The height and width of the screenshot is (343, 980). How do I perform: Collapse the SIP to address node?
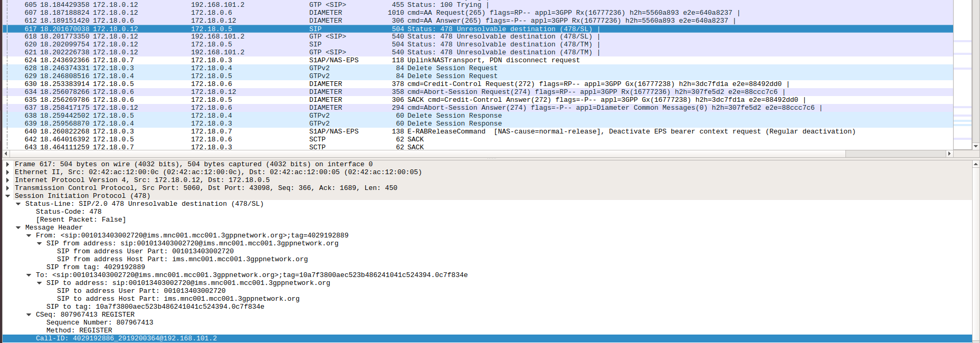coord(39,283)
